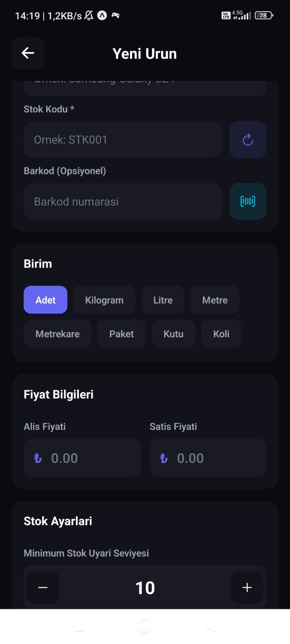
Task: Tap the back arrow to leave Yeni Urun
Action: coord(27,53)
